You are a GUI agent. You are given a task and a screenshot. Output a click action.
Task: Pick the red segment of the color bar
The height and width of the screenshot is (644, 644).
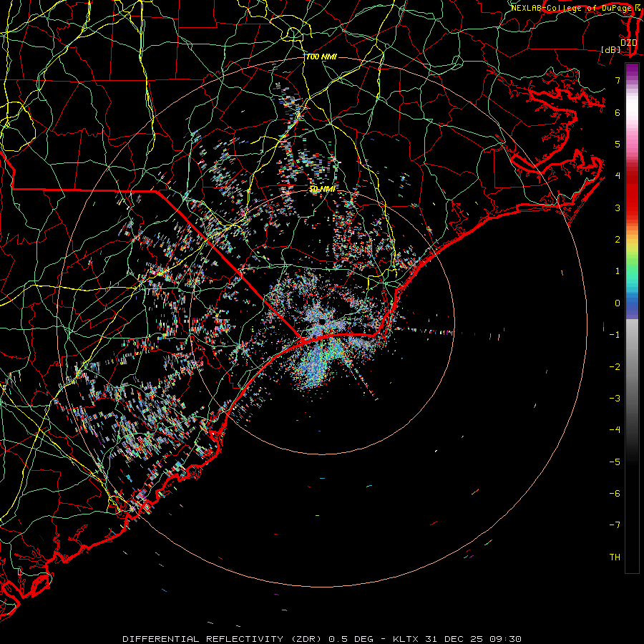[x=632, y=193]
